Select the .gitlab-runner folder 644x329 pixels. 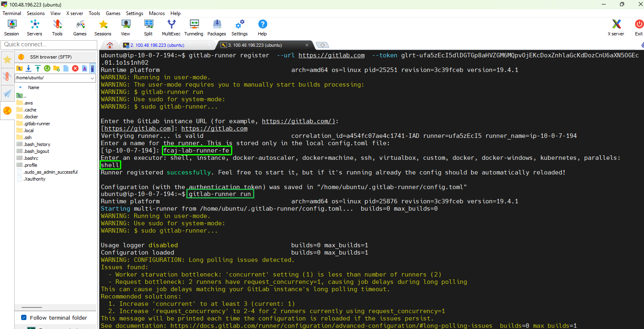click(37, 124)
